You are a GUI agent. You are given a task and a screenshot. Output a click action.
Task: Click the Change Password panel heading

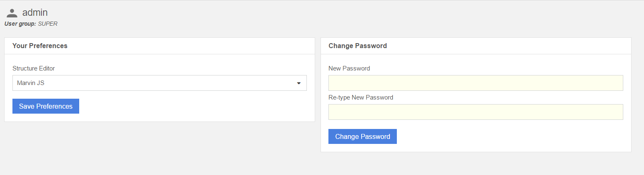point(357,46)
